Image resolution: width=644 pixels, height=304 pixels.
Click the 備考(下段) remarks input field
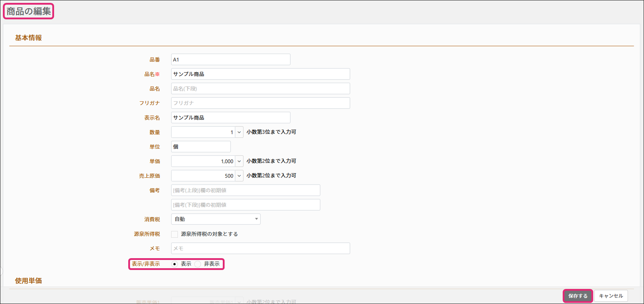(x=245, y=205)
